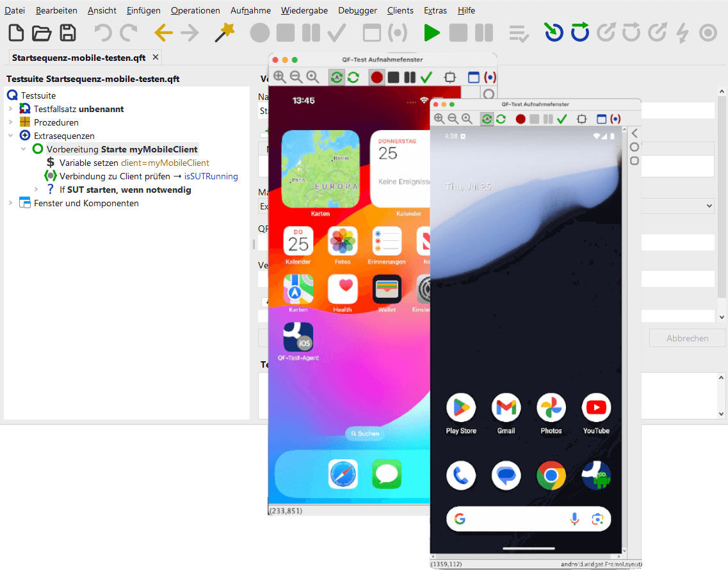Open the Aufnahme menu

pos(250,10)
